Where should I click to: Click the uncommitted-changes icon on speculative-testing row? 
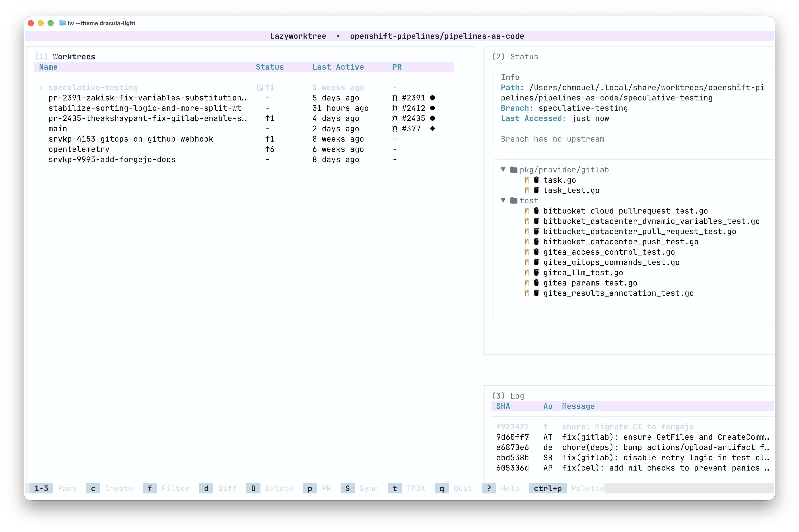[260, 88]
